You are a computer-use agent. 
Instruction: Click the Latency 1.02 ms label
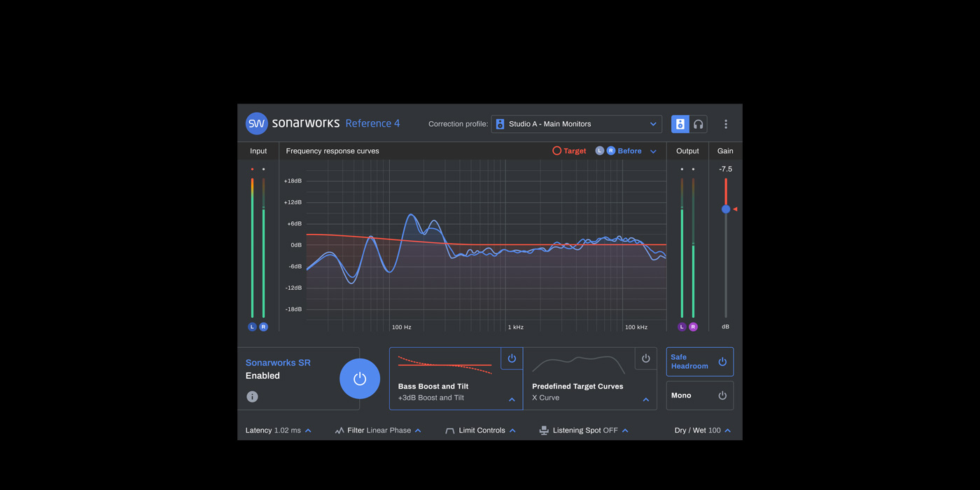[273, 430]
